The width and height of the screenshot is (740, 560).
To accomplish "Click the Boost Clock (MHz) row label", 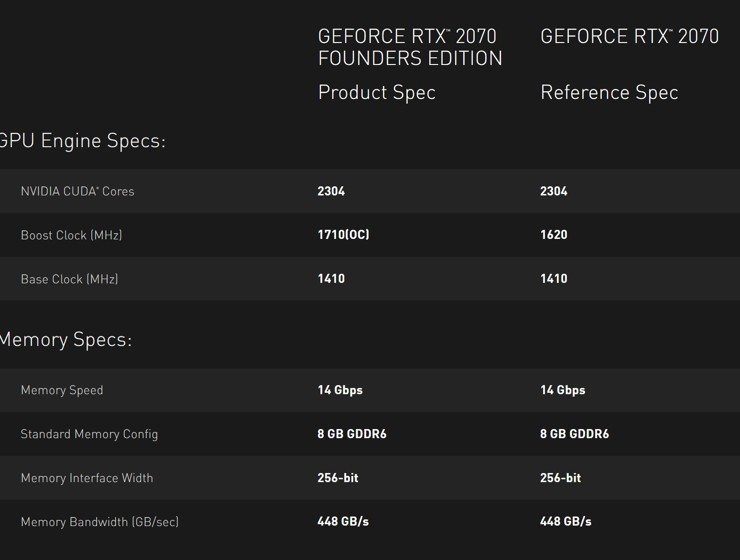I will (71, 235).
